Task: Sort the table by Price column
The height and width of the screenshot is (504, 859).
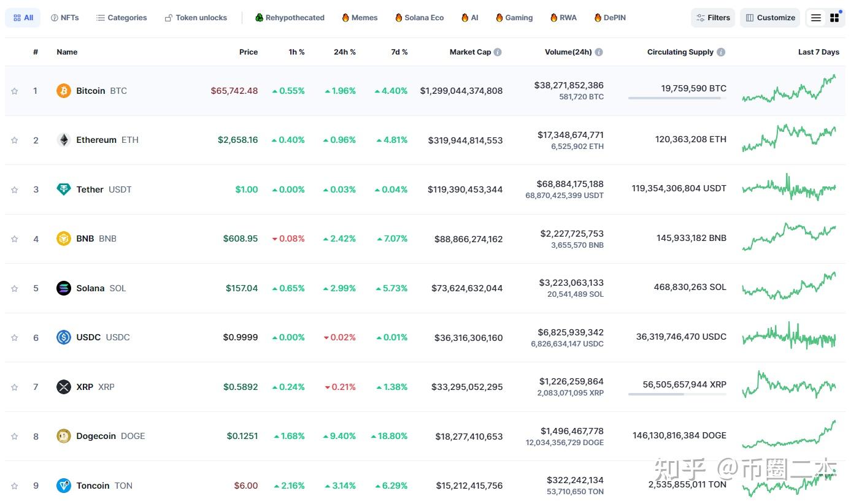Action: 248,52
